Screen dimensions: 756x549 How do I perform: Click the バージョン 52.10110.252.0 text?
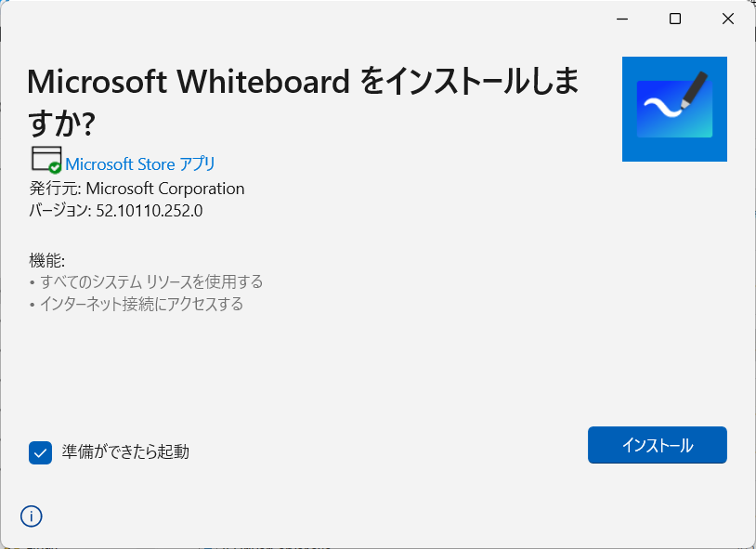[x=116, y=211]
